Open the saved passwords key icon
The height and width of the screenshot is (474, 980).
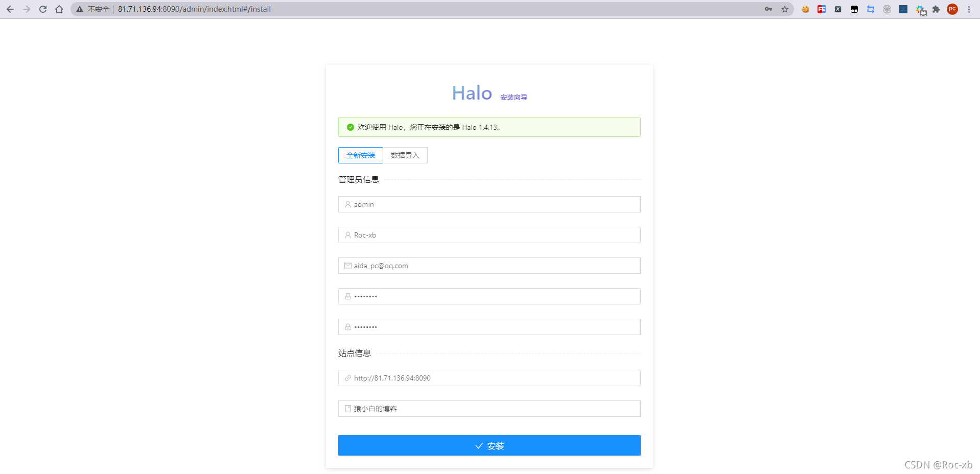[x=768, y=9]
